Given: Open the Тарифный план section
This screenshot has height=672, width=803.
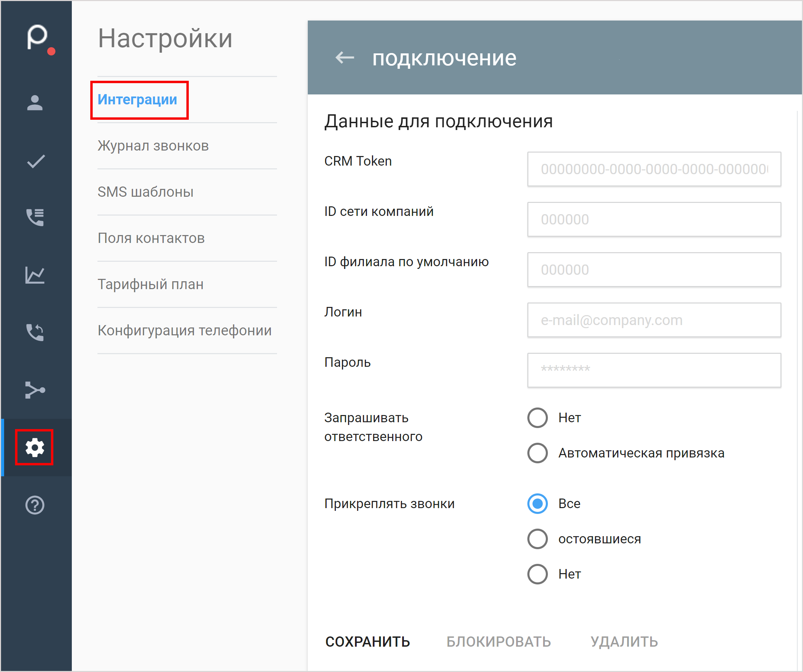Looking at the screenshot, I should (150, 284).
